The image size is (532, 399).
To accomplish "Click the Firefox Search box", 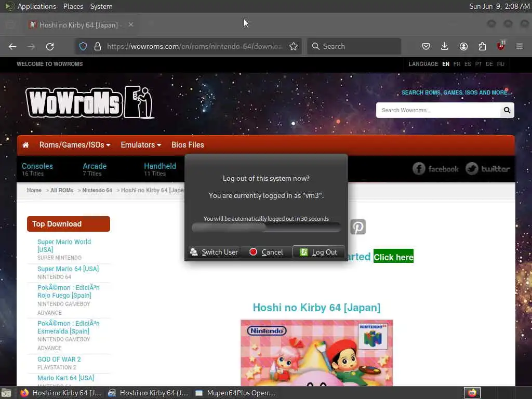I will pos(354,46).
